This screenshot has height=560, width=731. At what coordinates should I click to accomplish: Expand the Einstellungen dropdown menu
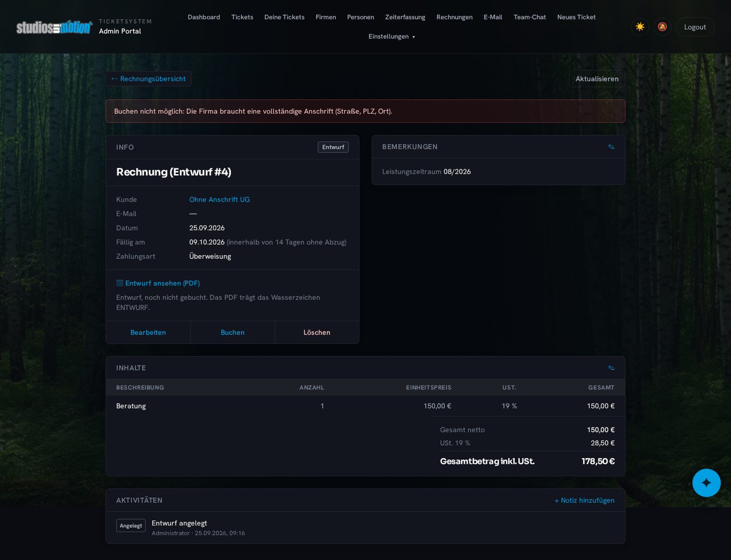pyautogui.click(x=392, y=37)
